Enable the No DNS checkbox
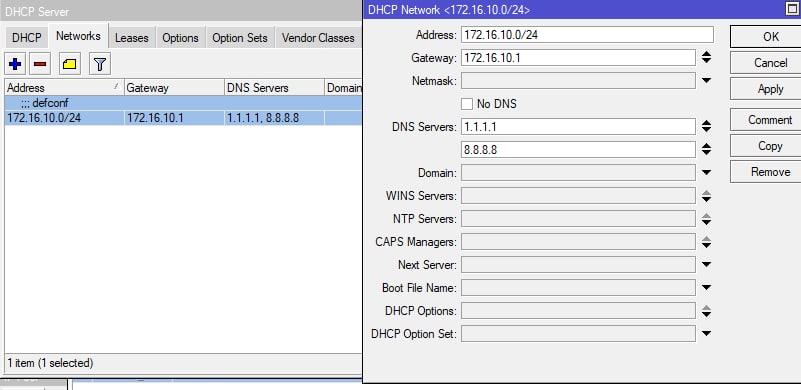This screenshot has height=390, width=801. pos(466,104)
